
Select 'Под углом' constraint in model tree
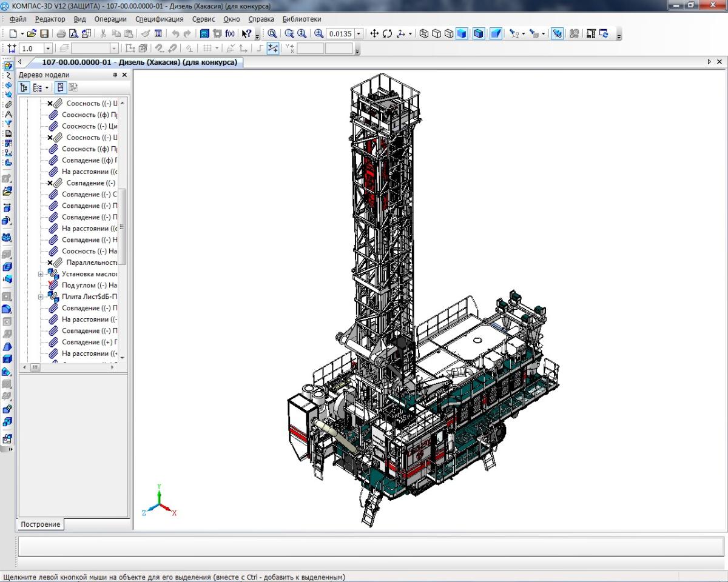pos(89,286)
